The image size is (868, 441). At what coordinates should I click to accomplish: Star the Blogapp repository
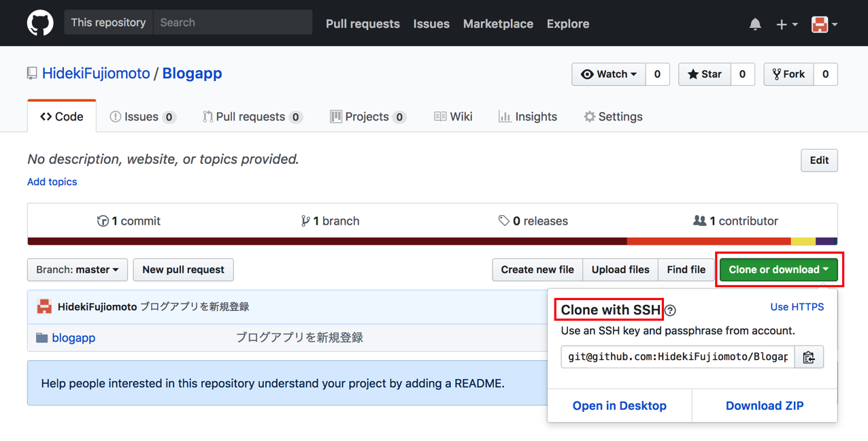[705, 74]
